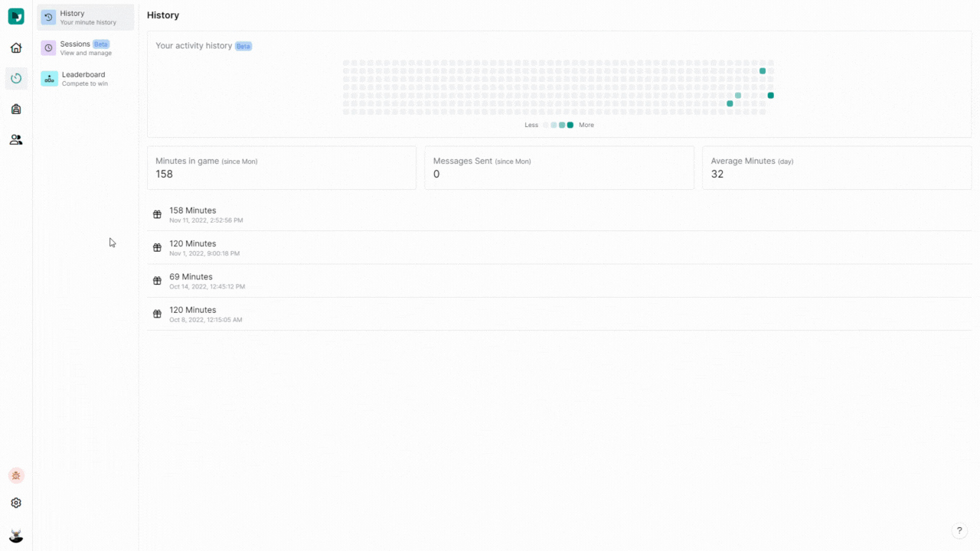Click the Average Minutes stat card
The image size is (980, 551).
(836, 168)
